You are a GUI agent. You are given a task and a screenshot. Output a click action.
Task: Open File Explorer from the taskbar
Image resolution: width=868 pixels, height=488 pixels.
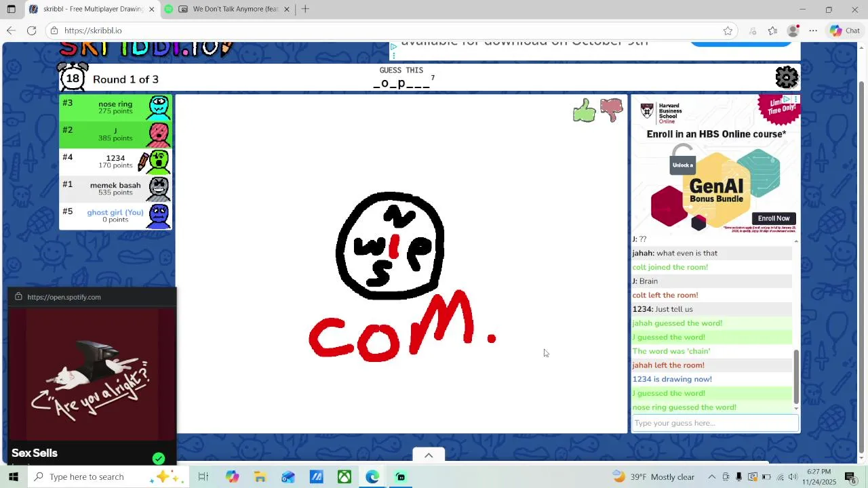[260, 477]
